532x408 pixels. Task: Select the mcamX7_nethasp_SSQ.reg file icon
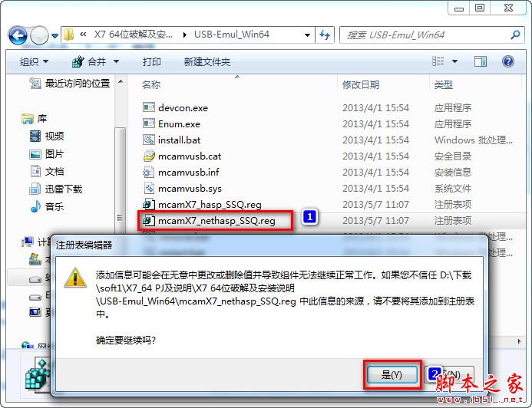(149, 220)
